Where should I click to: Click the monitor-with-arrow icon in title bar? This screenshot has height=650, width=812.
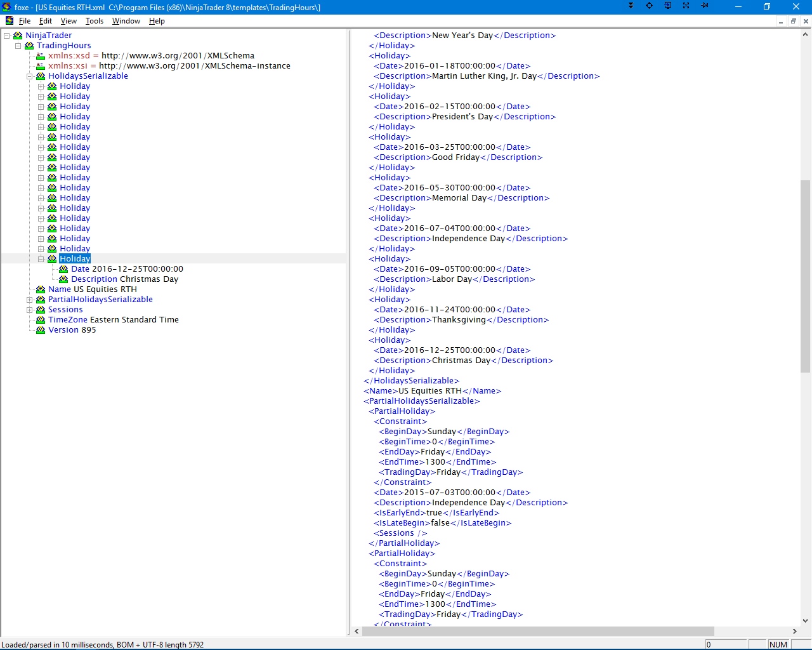click(667, 6)
